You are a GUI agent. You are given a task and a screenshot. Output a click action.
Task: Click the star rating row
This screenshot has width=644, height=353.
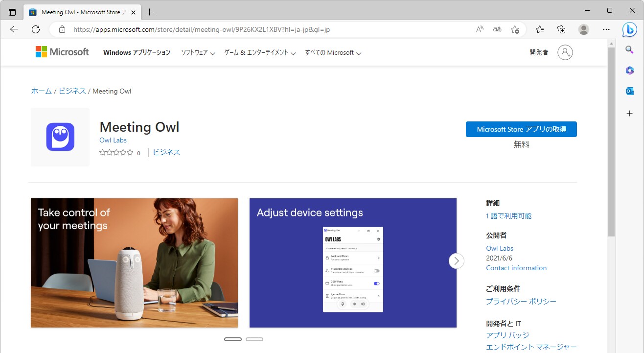pyautogui.click(x=116, y=153)
